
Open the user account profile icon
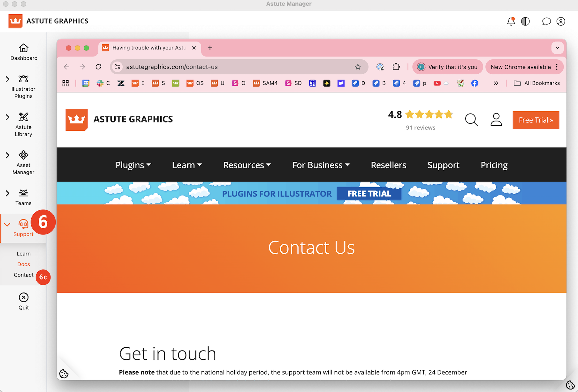point(561,21)
